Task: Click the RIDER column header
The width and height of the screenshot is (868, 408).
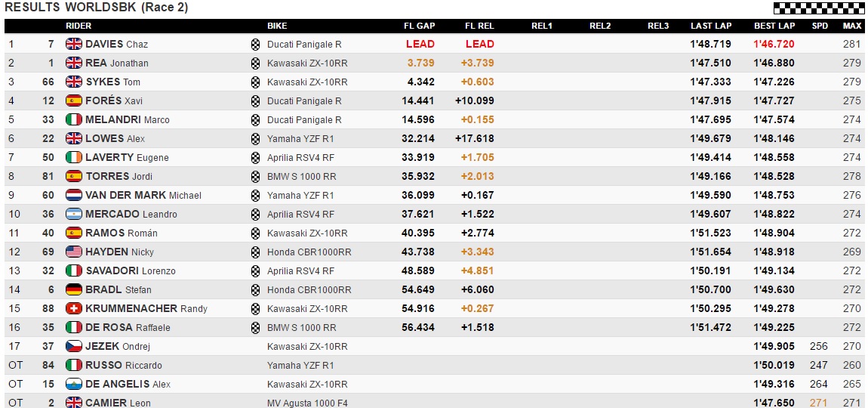Action: click(x=78, y=26)
